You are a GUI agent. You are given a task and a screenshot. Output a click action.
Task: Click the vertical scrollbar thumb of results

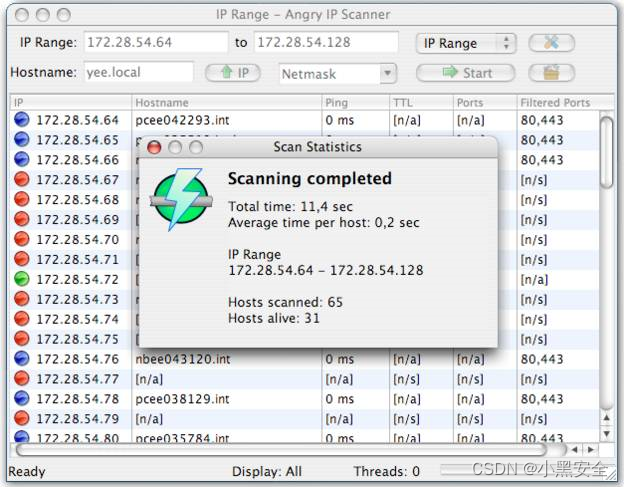[x=606, y=152]
